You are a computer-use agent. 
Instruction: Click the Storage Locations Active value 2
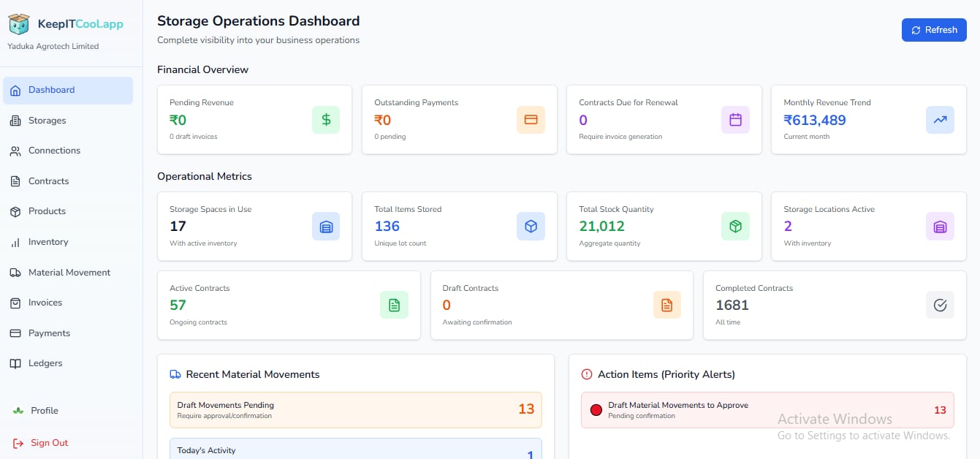(788, 227)
